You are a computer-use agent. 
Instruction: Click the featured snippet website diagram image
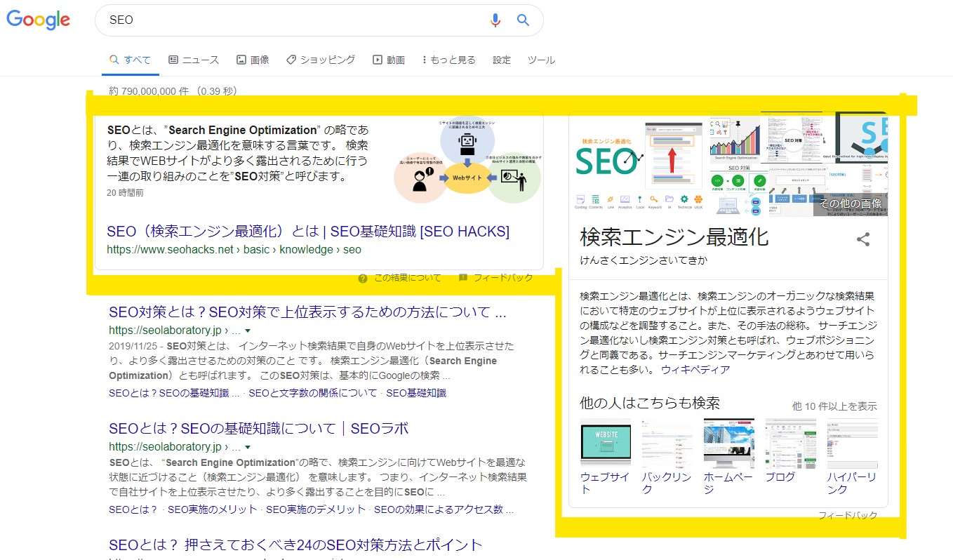(x=467, y=161)
